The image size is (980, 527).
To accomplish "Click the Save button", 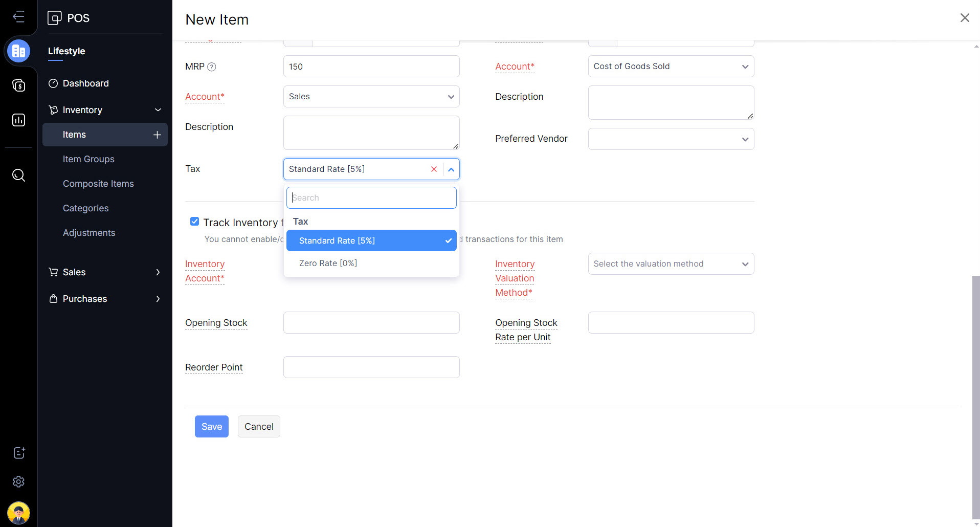I will tap(211, 427).
